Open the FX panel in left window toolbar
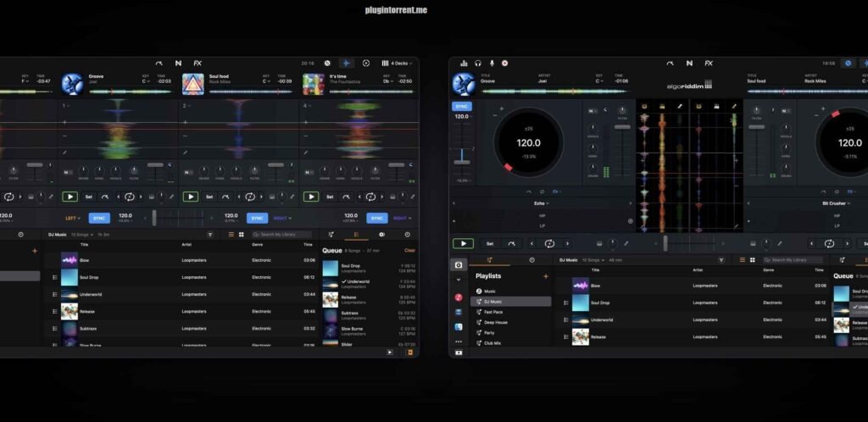Image resolution: width=868 pixels, height=422 pixels. pyautogui.click(x=198, y=63)
